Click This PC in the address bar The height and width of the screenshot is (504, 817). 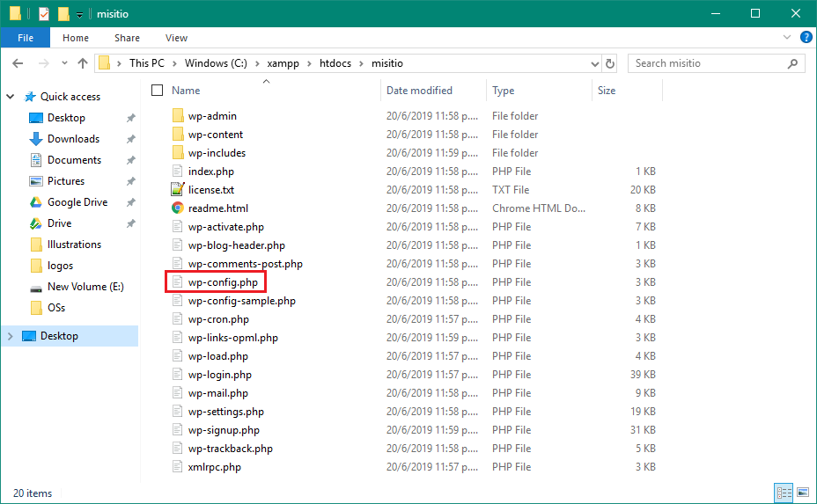point(146,63)
